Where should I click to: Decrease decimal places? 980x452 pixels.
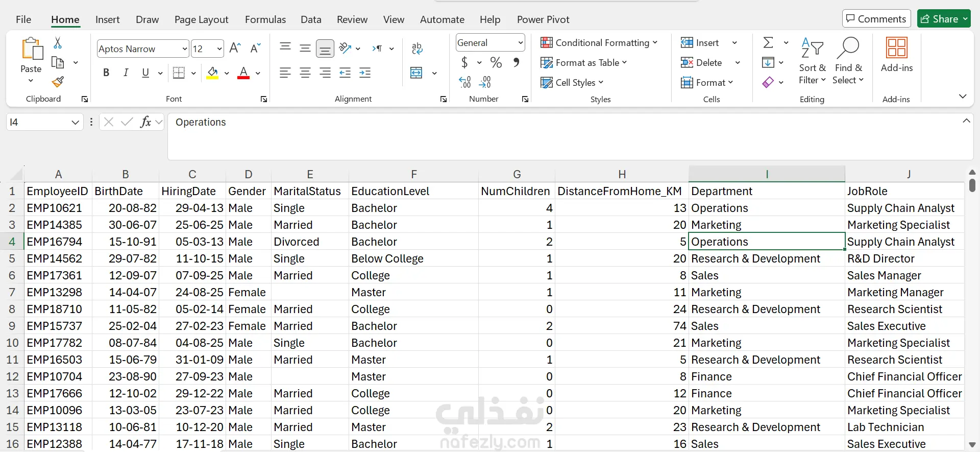485,82
